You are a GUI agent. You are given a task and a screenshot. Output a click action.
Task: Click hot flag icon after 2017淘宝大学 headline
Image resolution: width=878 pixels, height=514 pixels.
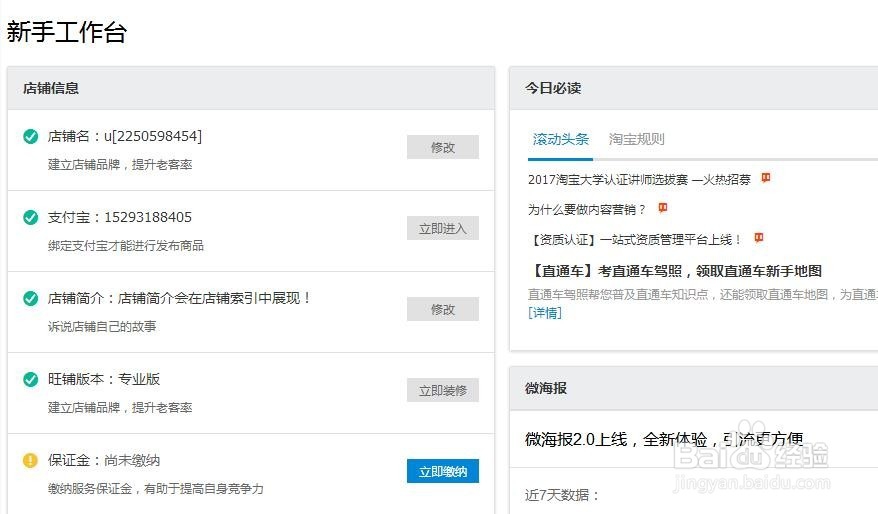click(x=765, y=178)
